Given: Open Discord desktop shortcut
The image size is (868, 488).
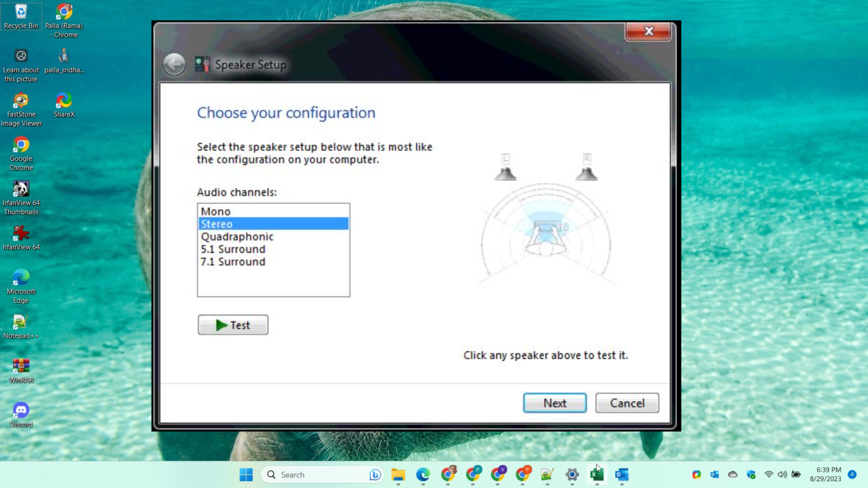Looking at the screenshot, I should 21,415.
